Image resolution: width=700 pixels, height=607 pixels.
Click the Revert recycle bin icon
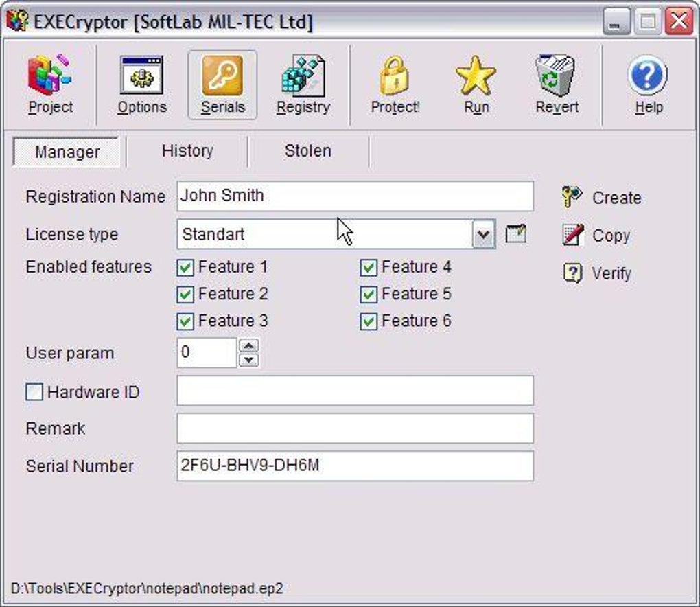coord(556,75)
